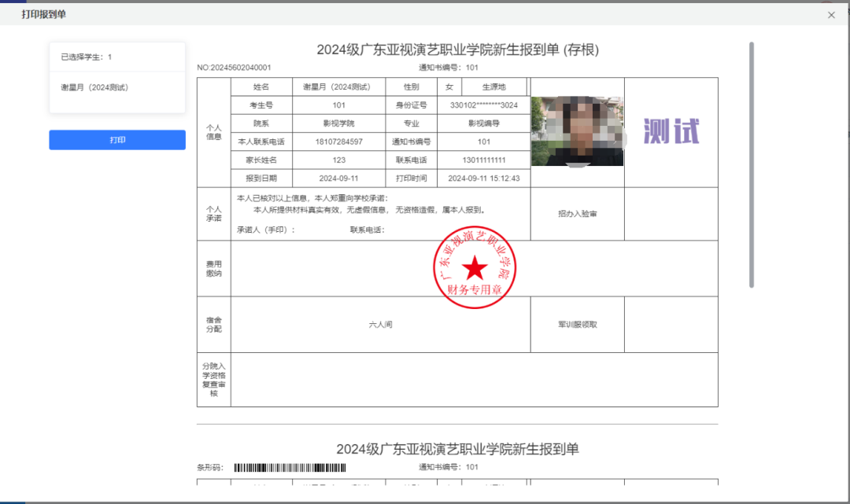
Task: Click the 影视学院 department cell
Action: tap(339, 123)
